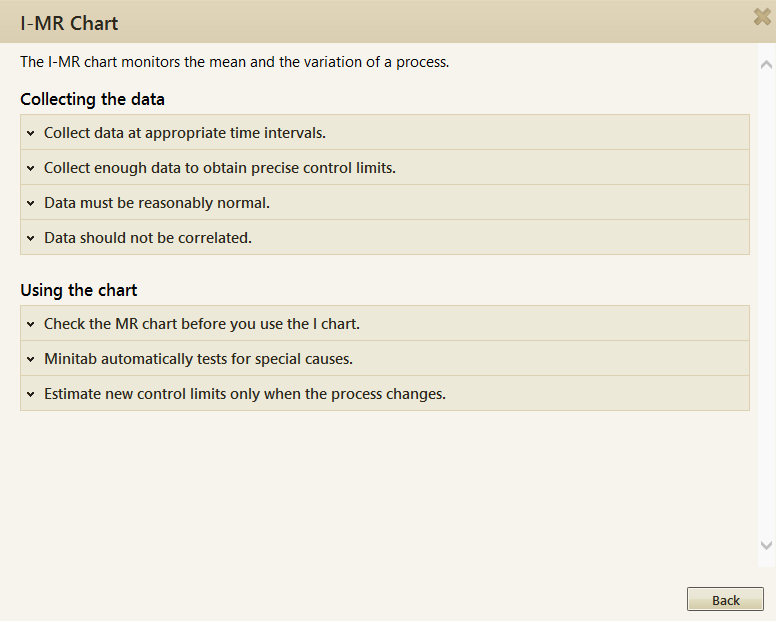Toggle chevron beside 'Minitab automatically tests' item
The width and height of the screenshot is (776, 621).
coord(31,359)
